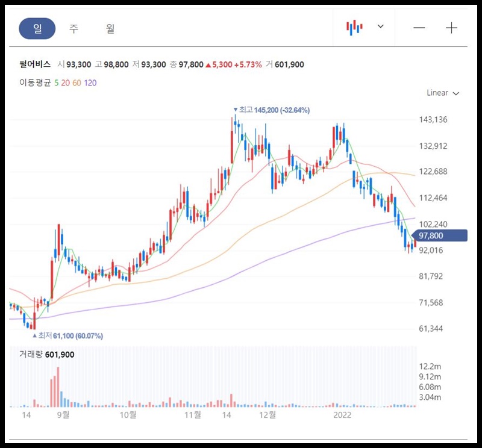Toggle the 120-day moving average

tap(90, 83)
